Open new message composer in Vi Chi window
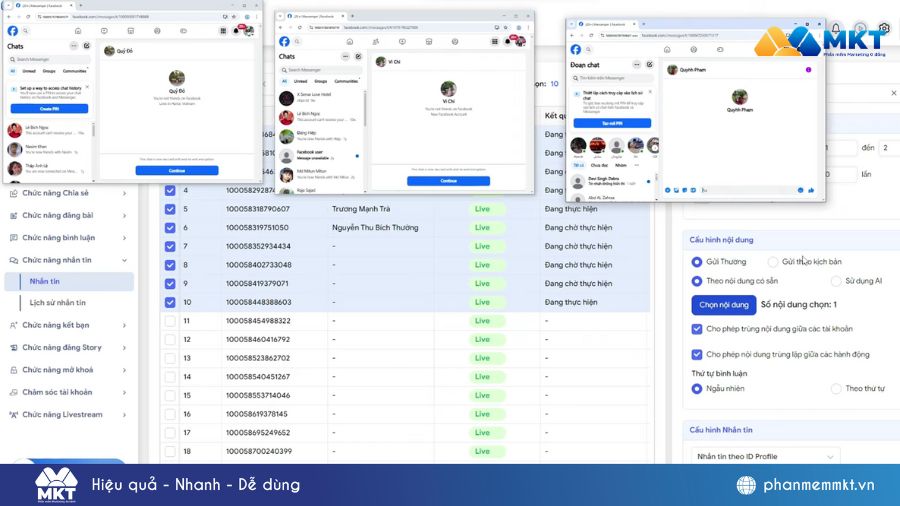Screen dimensions: 900x506 (358, 56)
